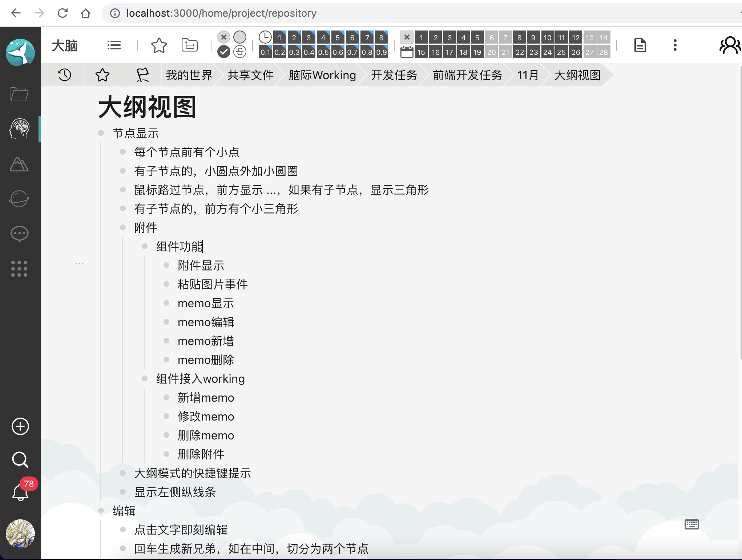Clear status with the round X button
The height and width of the screenshot is (560, 742).
(x=224, y=37)
